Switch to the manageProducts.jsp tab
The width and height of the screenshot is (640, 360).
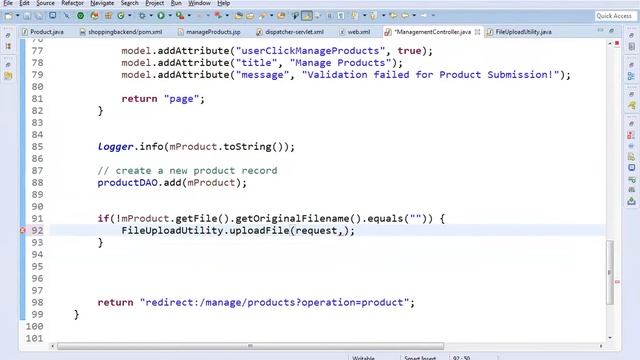click(209, 32)
